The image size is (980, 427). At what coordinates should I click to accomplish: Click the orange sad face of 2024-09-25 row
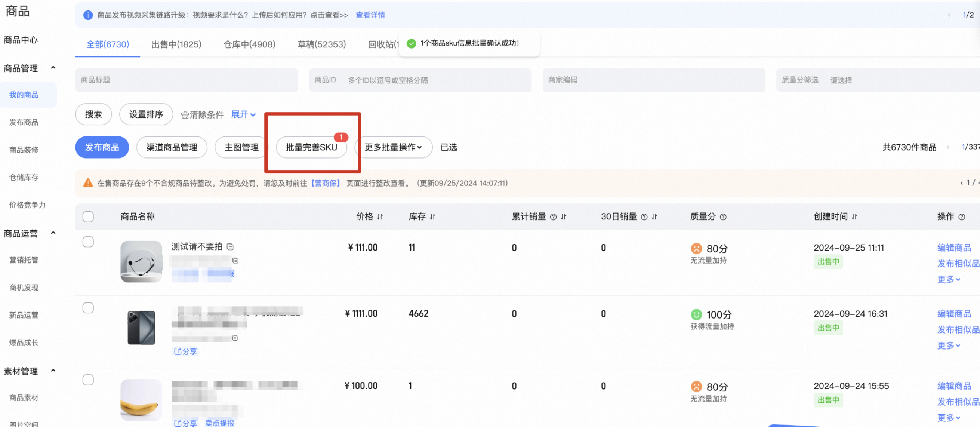[696, 249]
